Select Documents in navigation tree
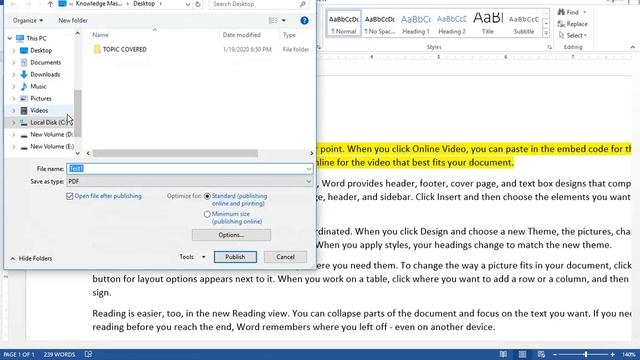Screen dimensions: 640x360 point(45,62)
